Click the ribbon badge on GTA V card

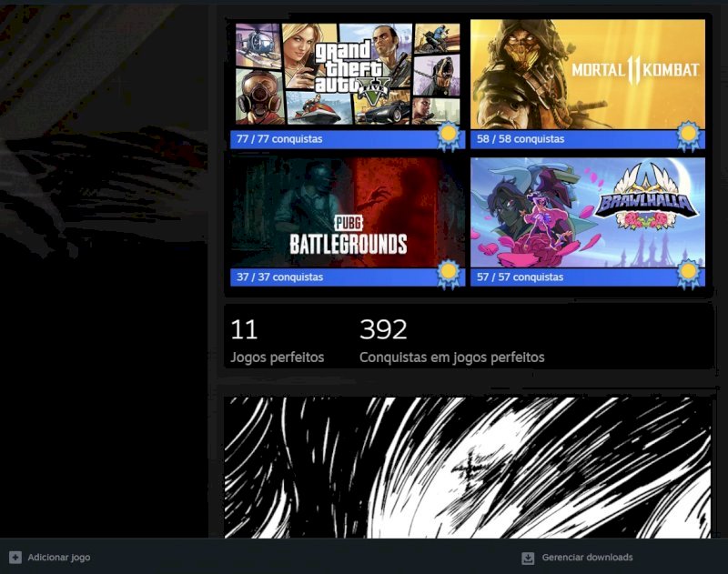pyautogui.click(x=447, y=136)
